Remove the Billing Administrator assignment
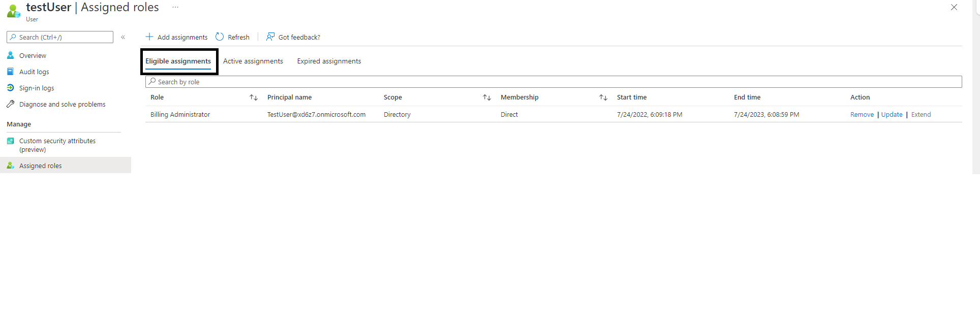 862,115
